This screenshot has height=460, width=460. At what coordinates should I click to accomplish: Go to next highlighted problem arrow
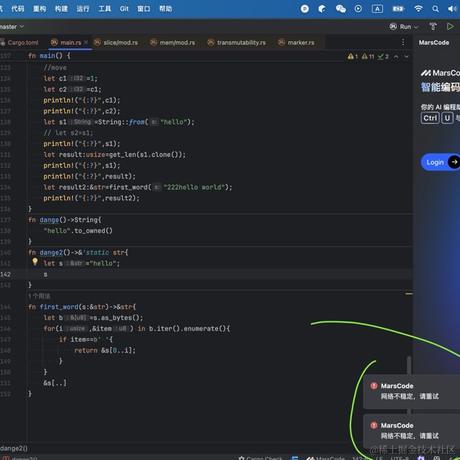406,57
